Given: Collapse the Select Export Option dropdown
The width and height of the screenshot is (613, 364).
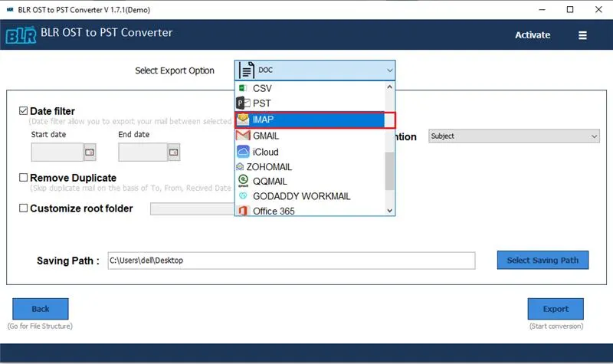Looking at the screenshot, I should coord(389,71).
